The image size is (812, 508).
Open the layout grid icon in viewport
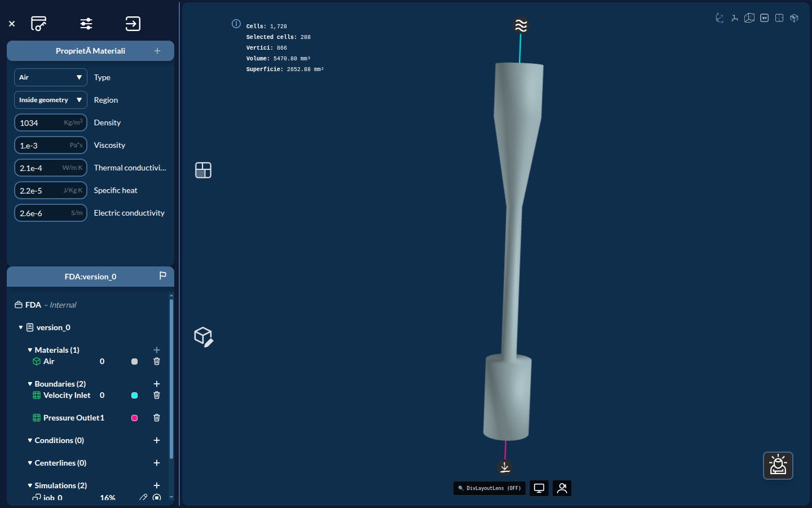[x=203, y=170]
